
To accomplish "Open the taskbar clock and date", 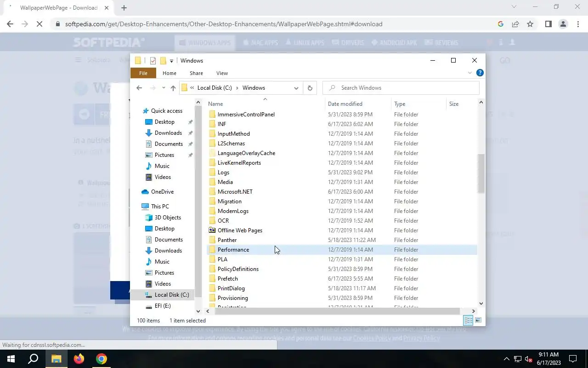I will pos(548,359).
